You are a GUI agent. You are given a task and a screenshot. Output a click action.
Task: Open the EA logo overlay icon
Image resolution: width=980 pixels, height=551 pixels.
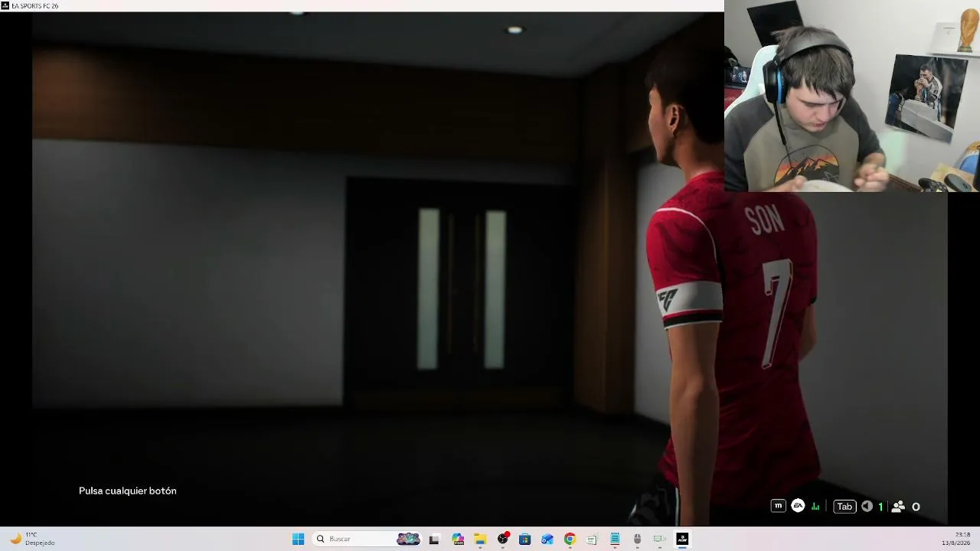tap(798, 506)
